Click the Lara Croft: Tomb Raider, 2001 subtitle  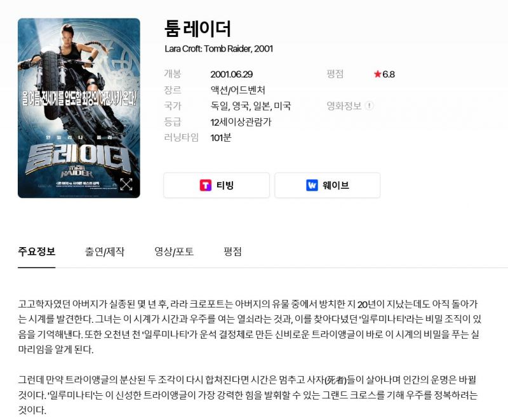218,49
